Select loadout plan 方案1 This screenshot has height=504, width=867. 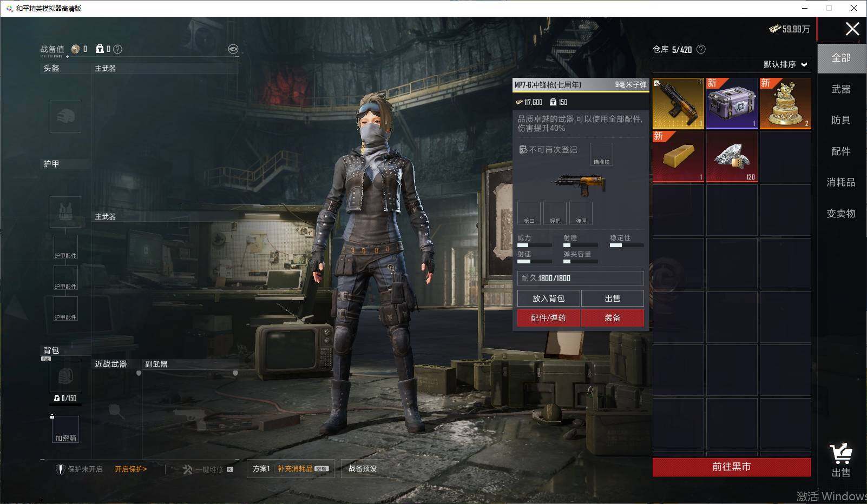pyautogui.click(x=261, y=469)
